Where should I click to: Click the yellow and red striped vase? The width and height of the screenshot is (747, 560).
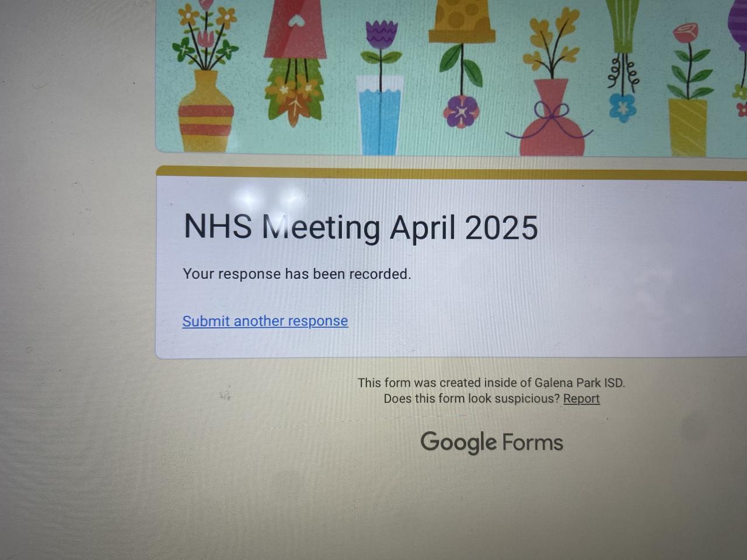point(205,111)
